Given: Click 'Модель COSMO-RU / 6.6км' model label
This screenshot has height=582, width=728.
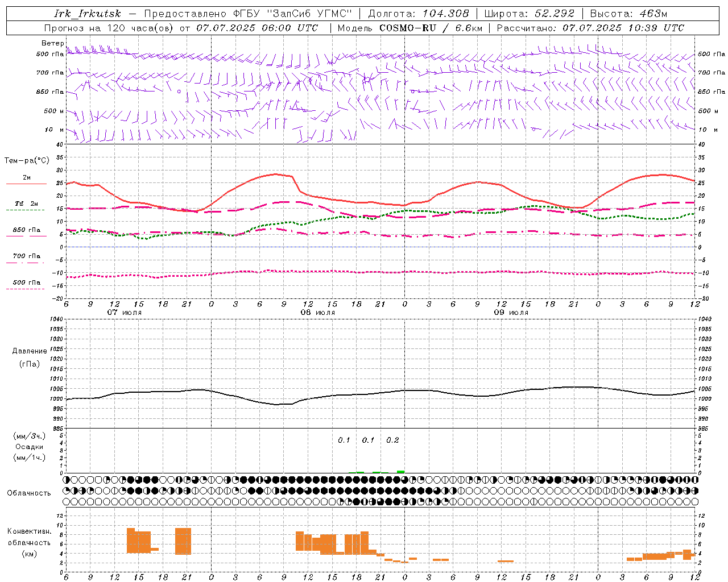Looking at the screenshot, I should [x=410, y=28].
